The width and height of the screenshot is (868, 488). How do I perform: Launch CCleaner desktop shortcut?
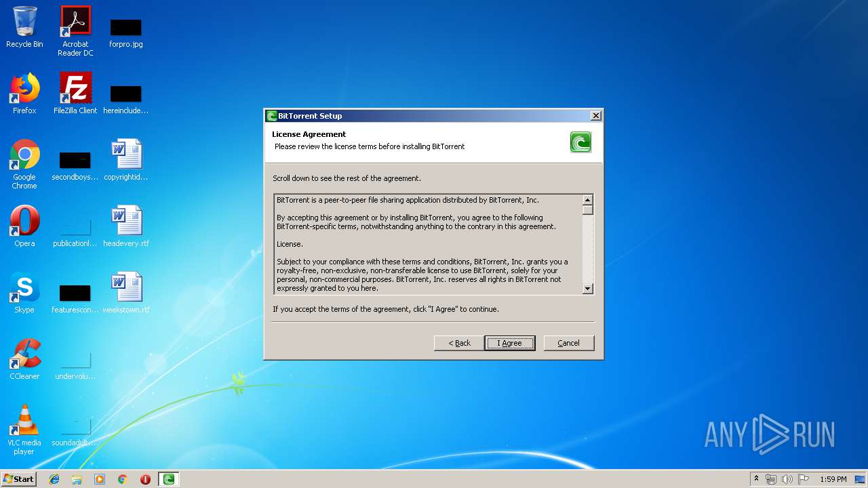(x=24, y=359)
